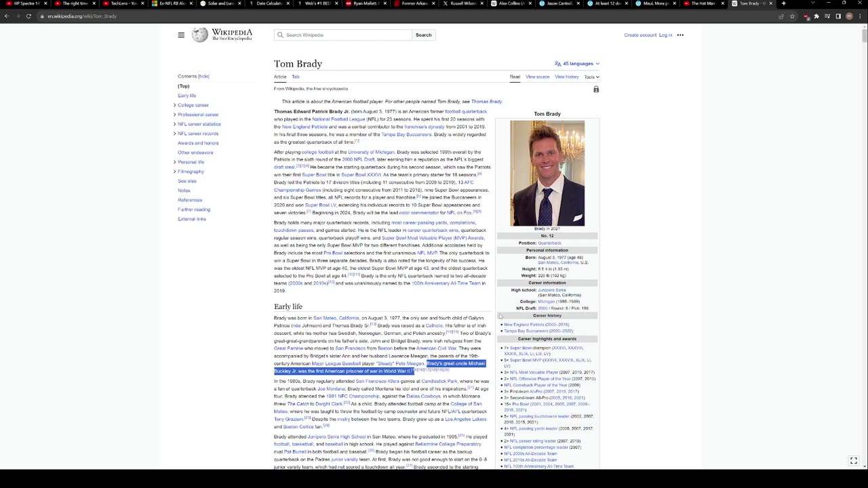The width and height of the screenshot is (868, 488).
Task: Expand NFL career statistics in contents
Action: coord(174,124)
